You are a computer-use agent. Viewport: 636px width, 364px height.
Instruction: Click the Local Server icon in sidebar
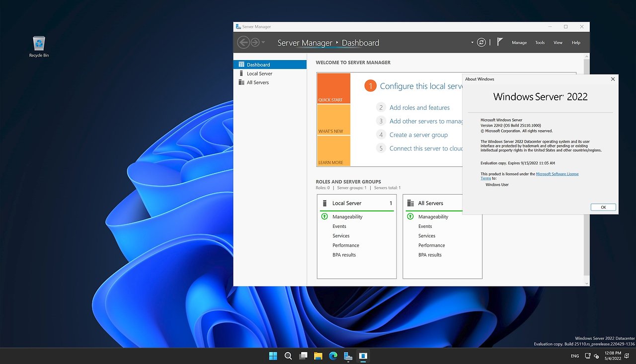point(241,73)
